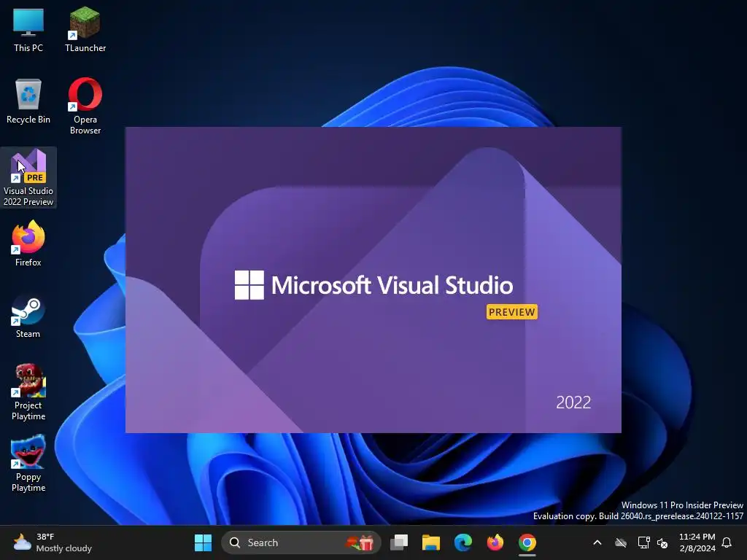Viewport: 747px width, 560px height.
Task: Open the OneDrive tray icon
Action: click(620, 542)
